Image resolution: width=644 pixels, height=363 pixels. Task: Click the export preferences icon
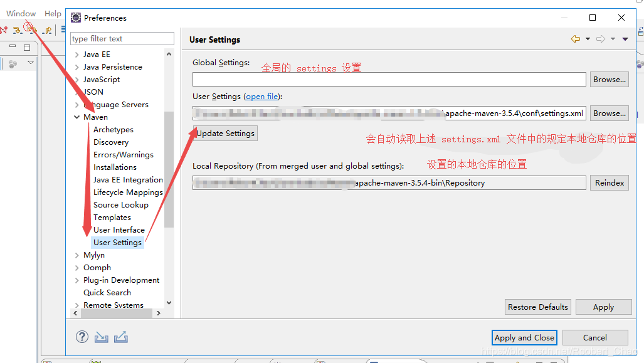(x=121, y=337)
